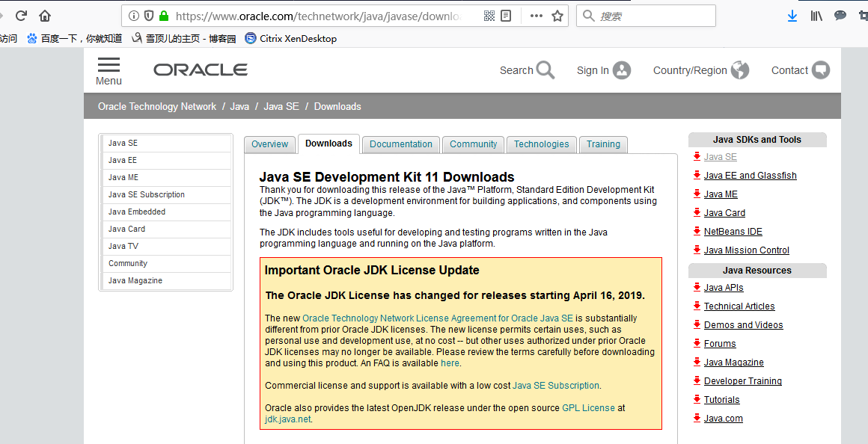The height and width of the screenshot is (444, 868).
Task: Select Java EE in left sidebar
Action: point(166,161)
